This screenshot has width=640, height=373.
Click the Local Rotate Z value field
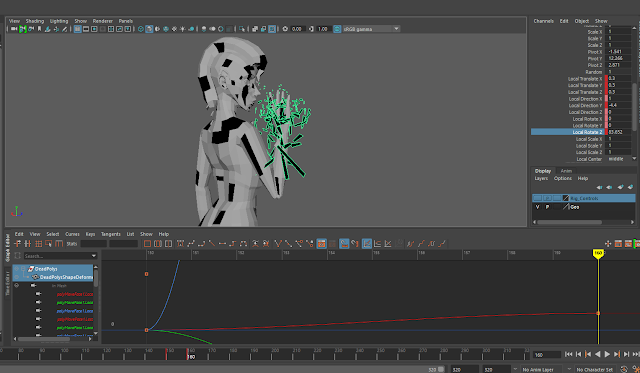click(x=619, y=132)
